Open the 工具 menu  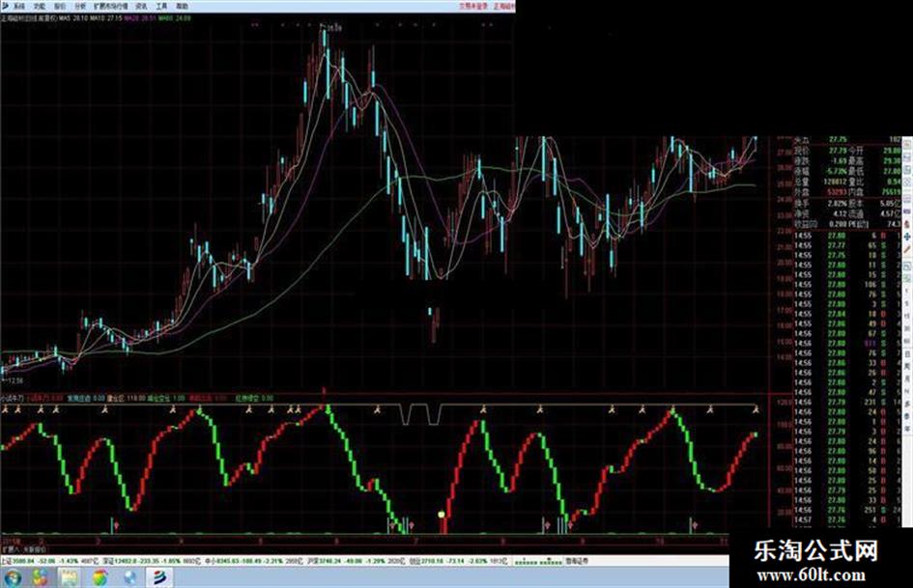pos(162,7)
